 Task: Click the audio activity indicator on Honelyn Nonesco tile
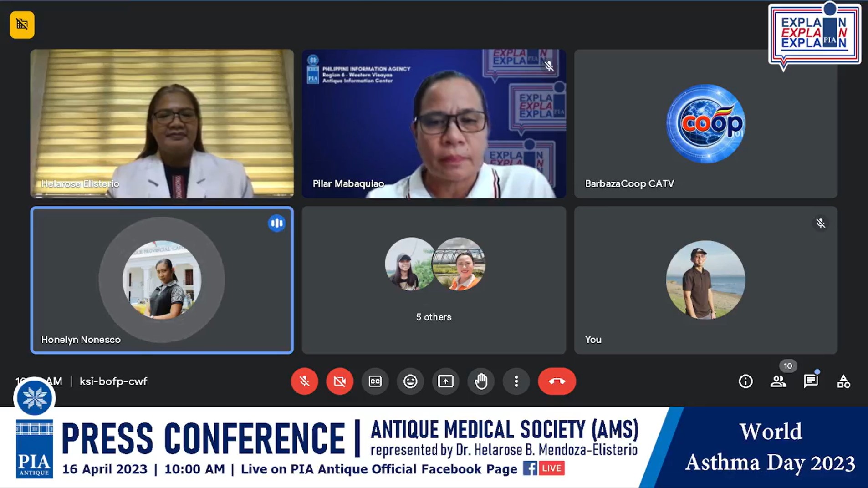[x=276, y=223]
